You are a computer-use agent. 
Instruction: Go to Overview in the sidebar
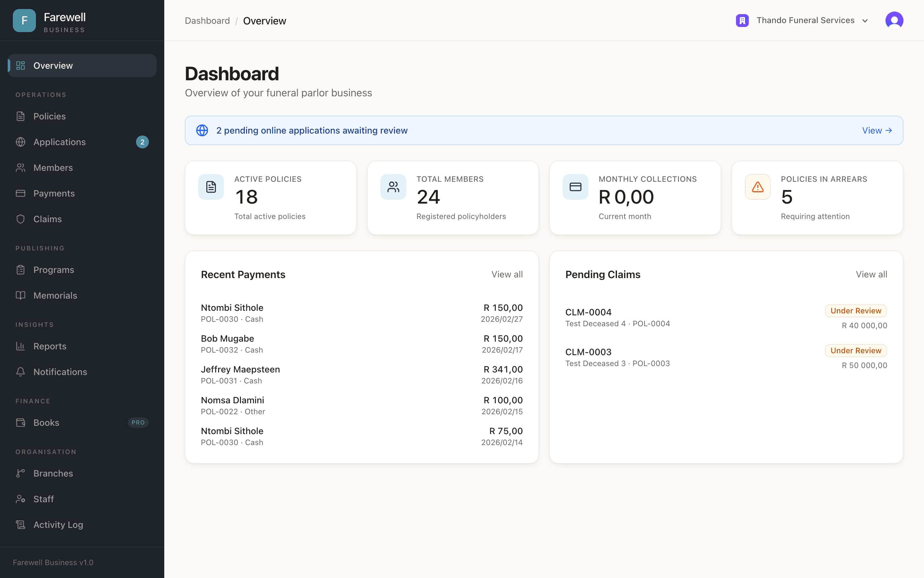click(82, 66)
